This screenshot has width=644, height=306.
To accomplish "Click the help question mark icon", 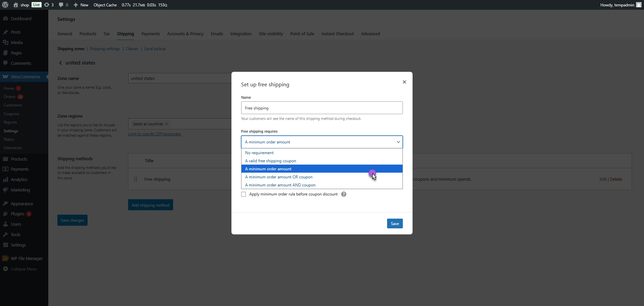I will [x=343, y=194].
